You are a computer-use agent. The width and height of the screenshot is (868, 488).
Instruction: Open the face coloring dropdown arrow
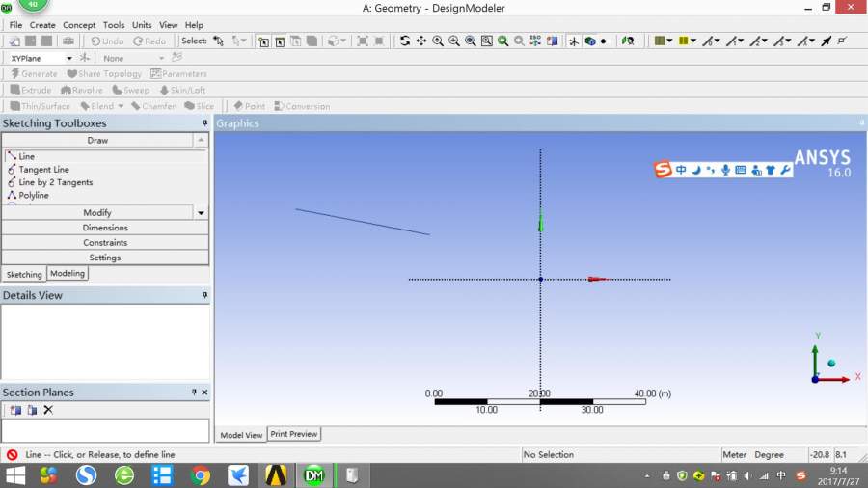coord(670,41)
